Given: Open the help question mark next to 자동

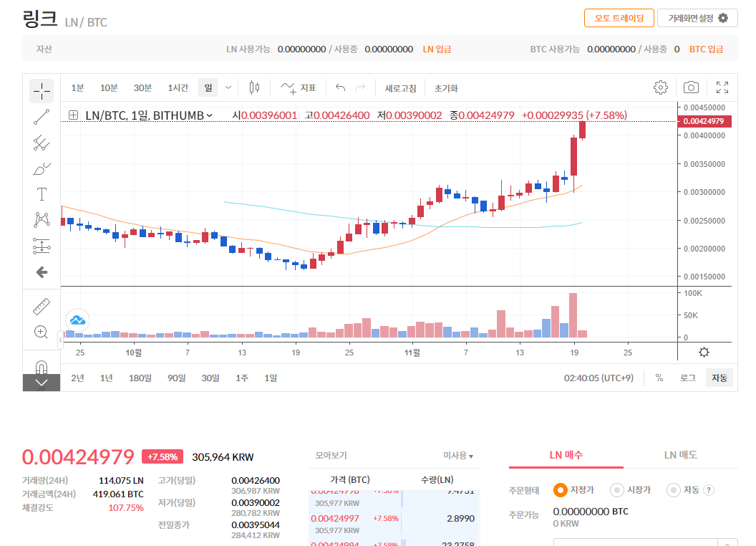Looking at the screenshot, I should (x=708, y=491).
